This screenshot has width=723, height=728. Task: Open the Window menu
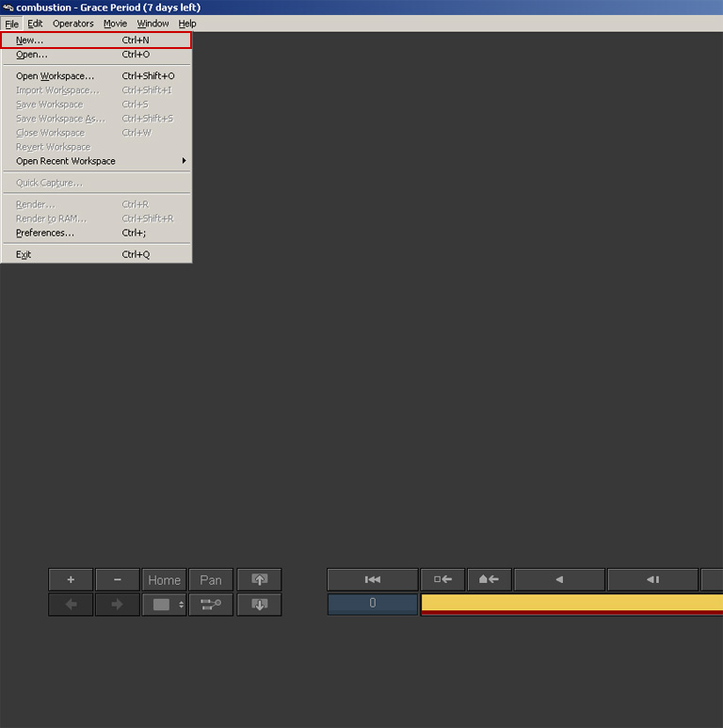click(153, 24)
